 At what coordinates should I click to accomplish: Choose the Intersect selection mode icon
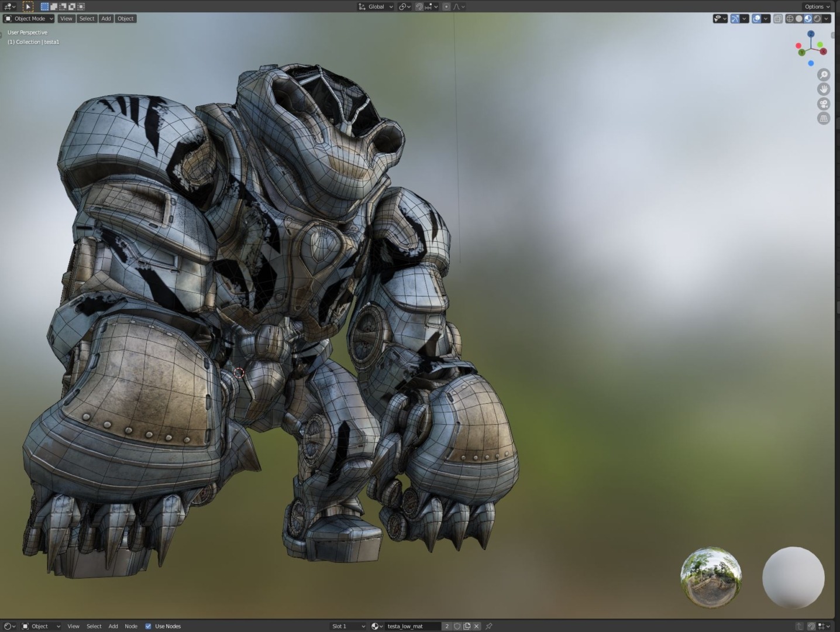pos(81,6)
